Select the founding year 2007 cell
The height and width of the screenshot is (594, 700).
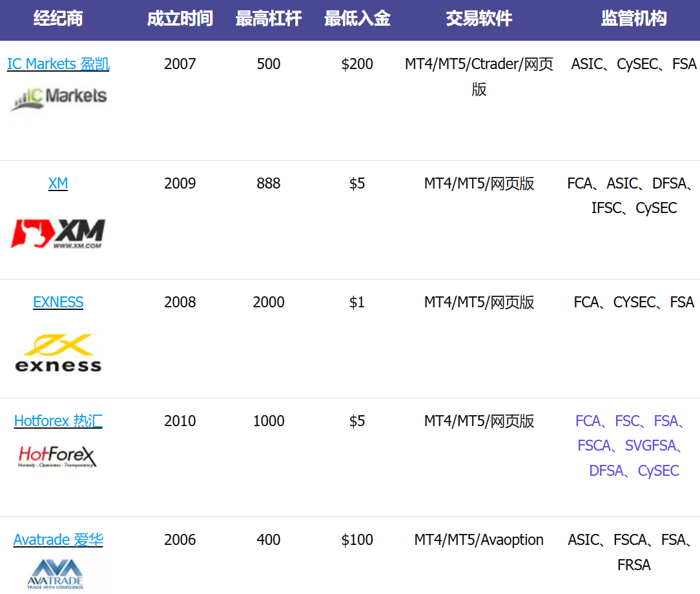[180, 64]
